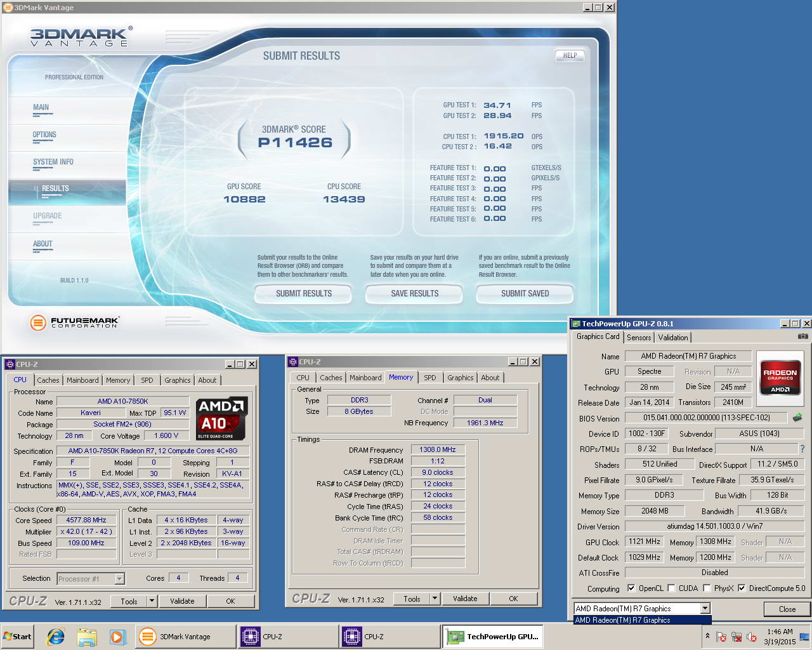Click Validate in left CPU-Z window
Viewport: 812px width, 650px height.
182,601
